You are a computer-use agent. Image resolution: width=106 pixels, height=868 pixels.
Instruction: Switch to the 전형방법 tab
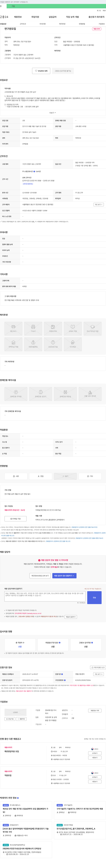(82, 24)
